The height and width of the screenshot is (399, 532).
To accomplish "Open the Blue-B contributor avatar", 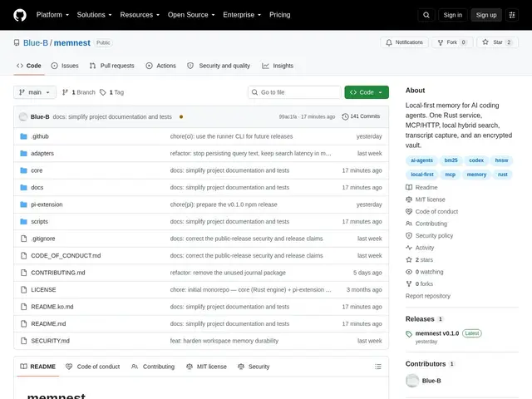I will coord(412,381).
